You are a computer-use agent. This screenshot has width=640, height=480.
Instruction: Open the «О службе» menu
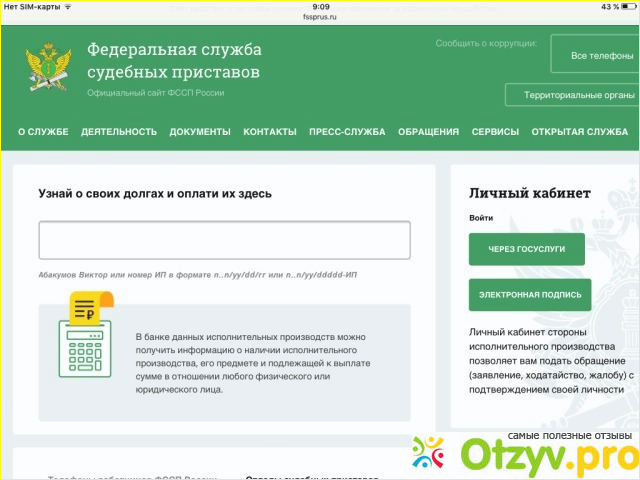43,132
